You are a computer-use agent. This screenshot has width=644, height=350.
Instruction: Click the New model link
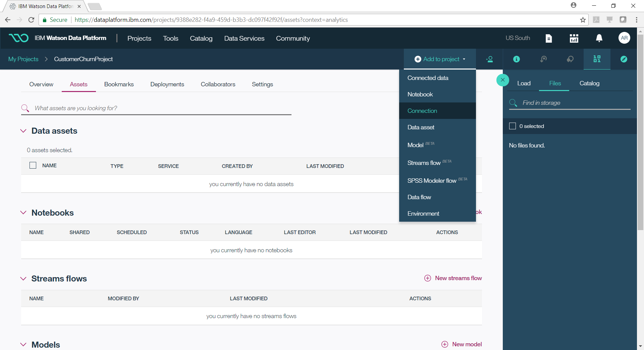[467, 344]
